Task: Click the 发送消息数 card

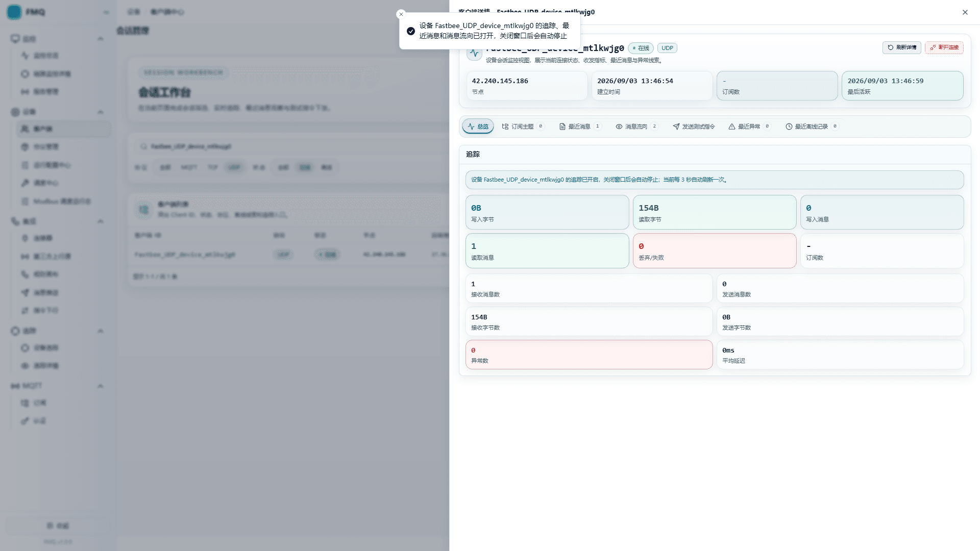Action: pyautogui.click(x=840, y=288)
